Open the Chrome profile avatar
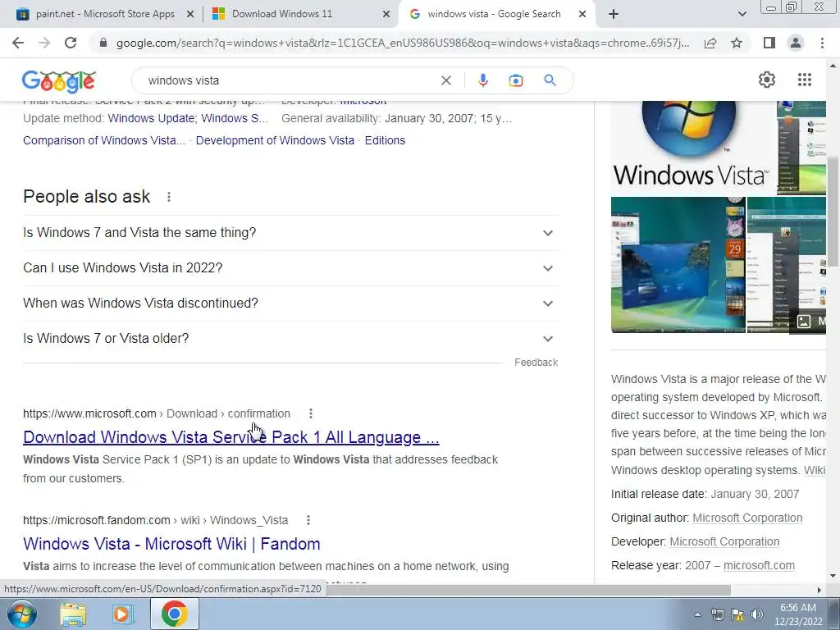The height and width of the screenshot is (630, 840). (x=796, y=43)
